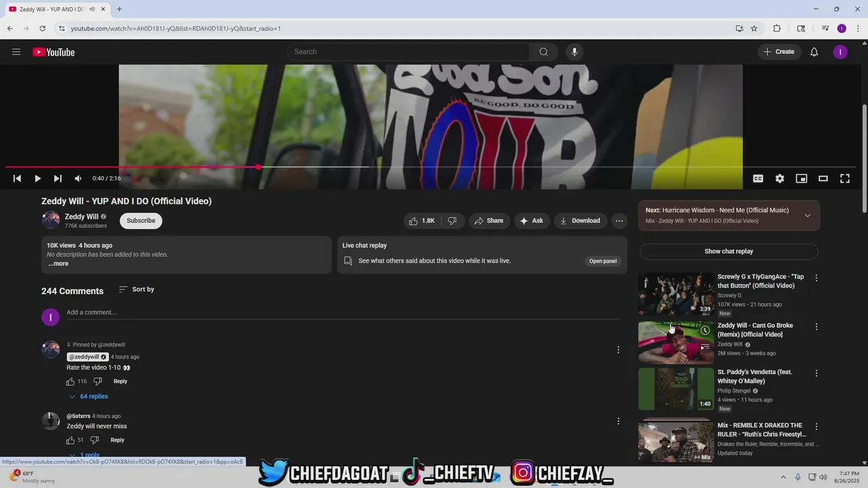The width and height of the screenshot is (868, 488).
Task: Dislike the pinned 'Rate the video' comment
Action: tap(98, 382)
